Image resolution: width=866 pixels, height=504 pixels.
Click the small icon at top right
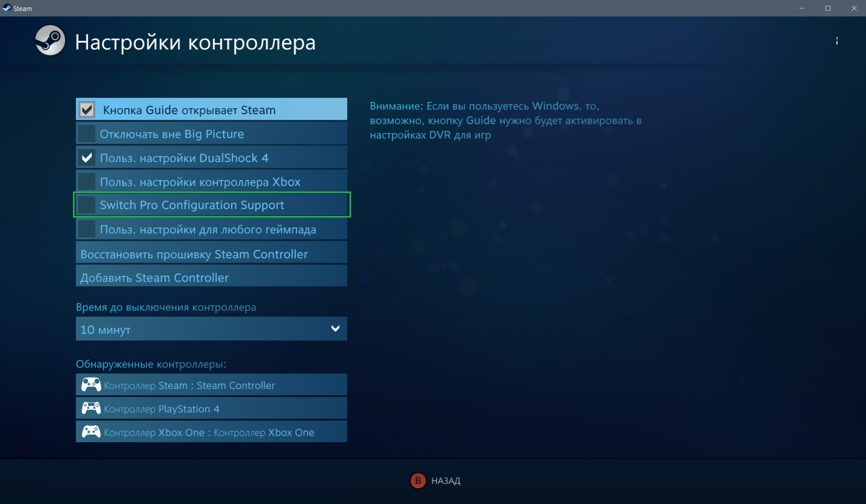[837, 41]
